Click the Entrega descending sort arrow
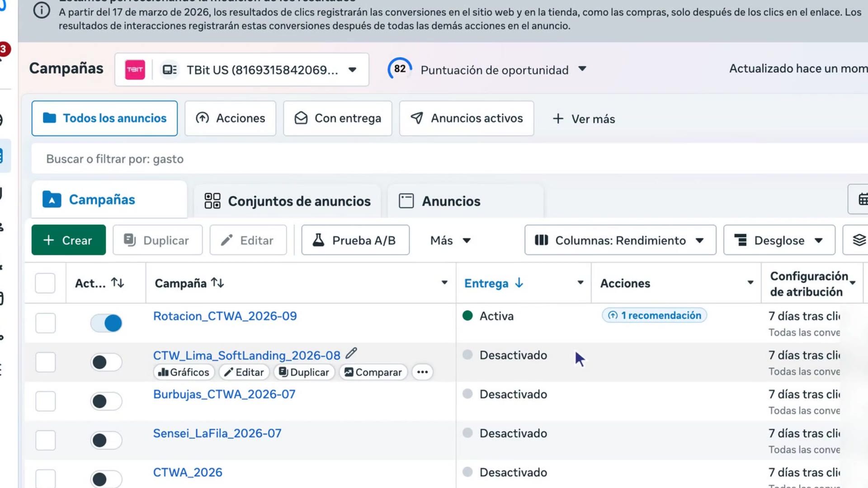Screen dimensions: 868x488 519,283
